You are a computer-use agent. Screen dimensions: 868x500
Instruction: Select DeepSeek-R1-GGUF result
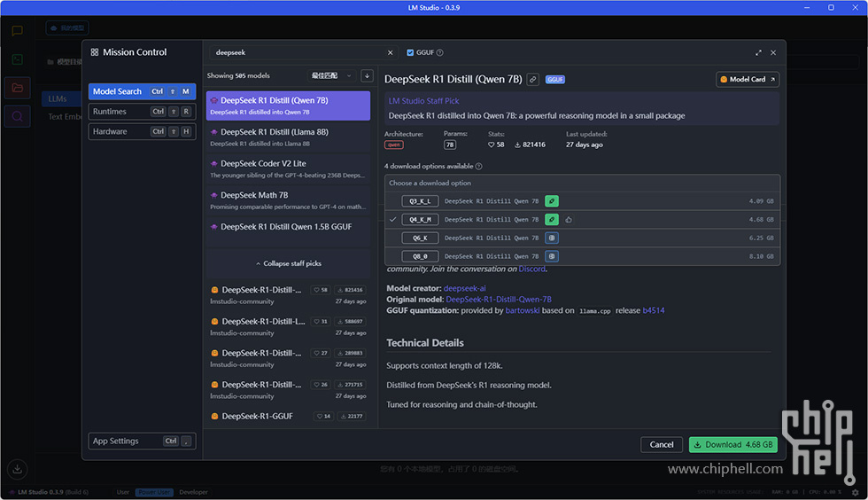point(289,417)
